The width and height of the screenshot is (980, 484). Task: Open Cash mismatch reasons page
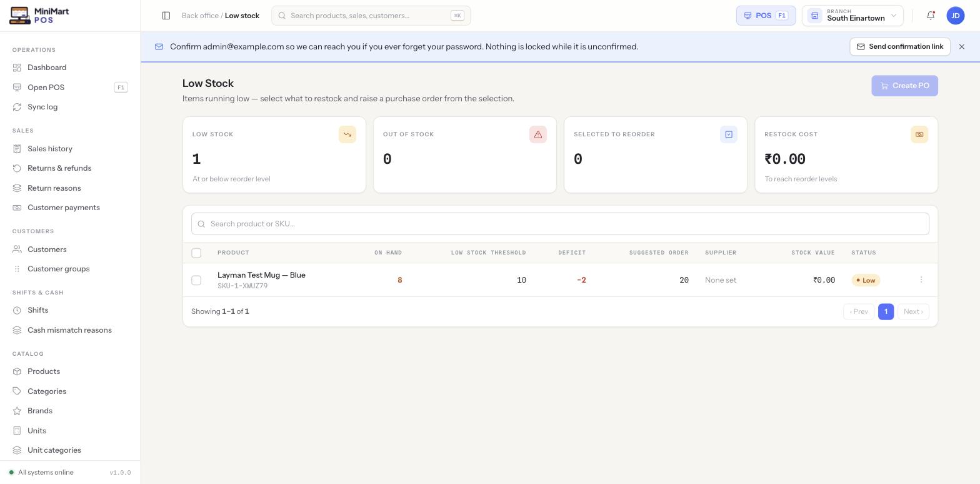click(70, 330)
